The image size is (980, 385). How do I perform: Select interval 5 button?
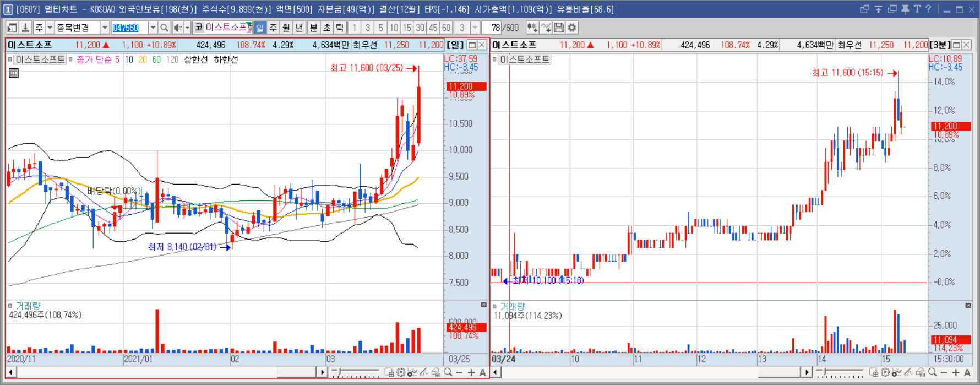(x=380, y=28)
